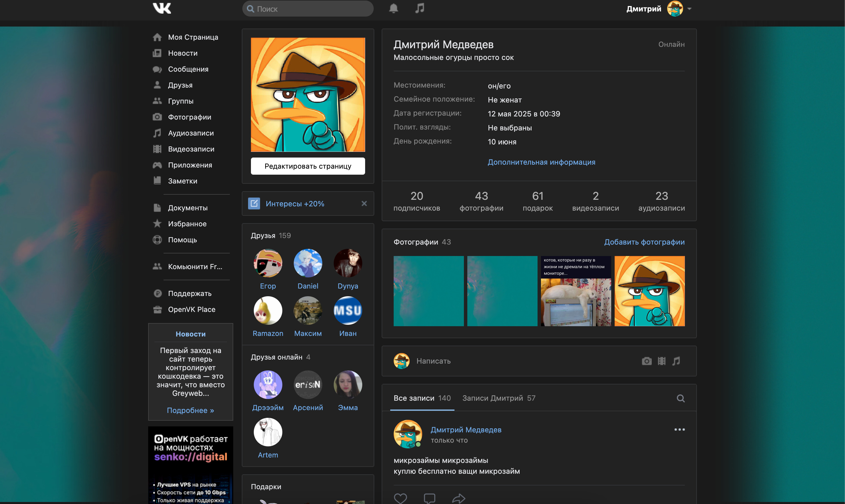Expand the Дмитрий account dropdown arrow
The width and height of the screenshot is (845, 504).
(x=689, y=9)
